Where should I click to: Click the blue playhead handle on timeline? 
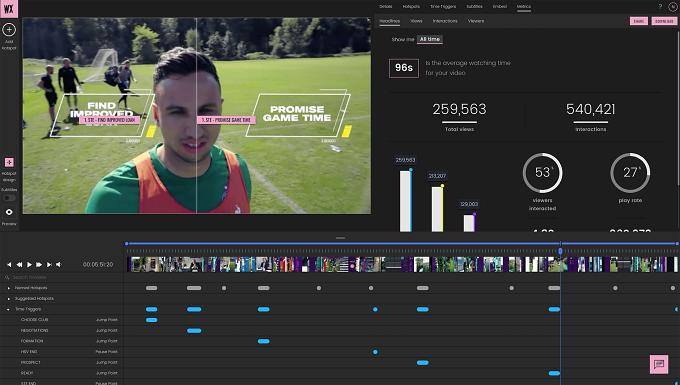tap(560, 251)
